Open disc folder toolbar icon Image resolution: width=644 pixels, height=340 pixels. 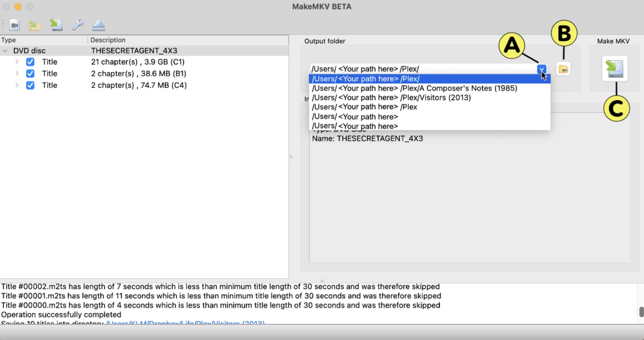click(x=35, y=25)
